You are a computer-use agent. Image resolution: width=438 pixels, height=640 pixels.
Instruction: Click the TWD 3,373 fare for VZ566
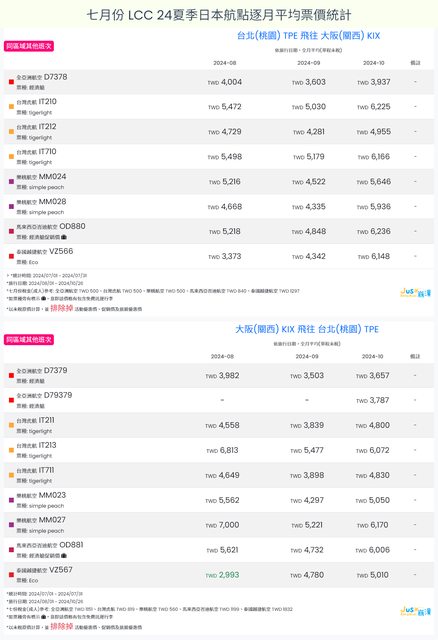[225, 256]
